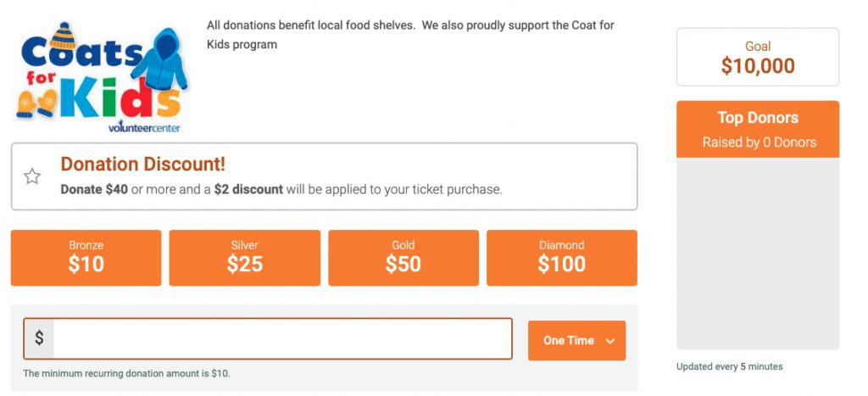Select the Diamond $100 donation

[562, 258]
